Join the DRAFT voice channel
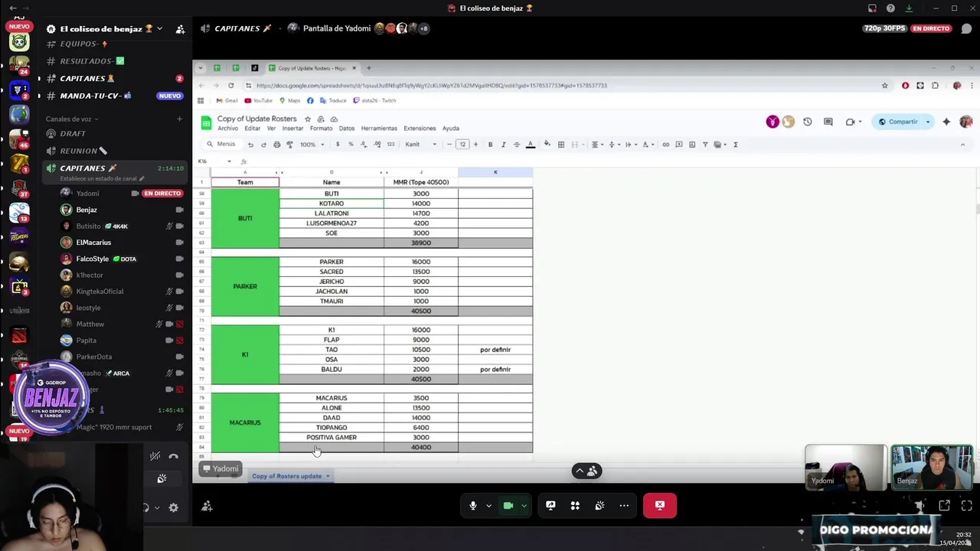 (115, 134)
